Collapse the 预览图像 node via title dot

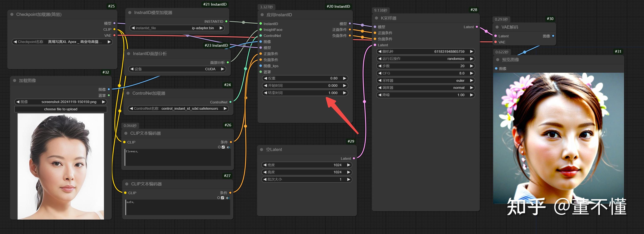(497, 60)
